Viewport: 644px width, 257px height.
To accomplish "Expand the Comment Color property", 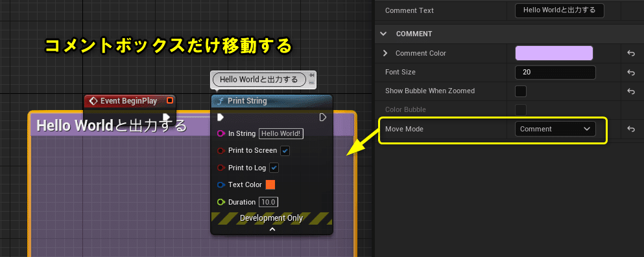I will click(385, 53).
